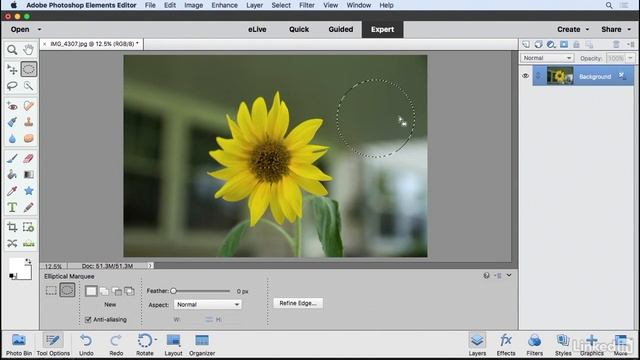Open the Layers panel flyout menu

[632, 44]
